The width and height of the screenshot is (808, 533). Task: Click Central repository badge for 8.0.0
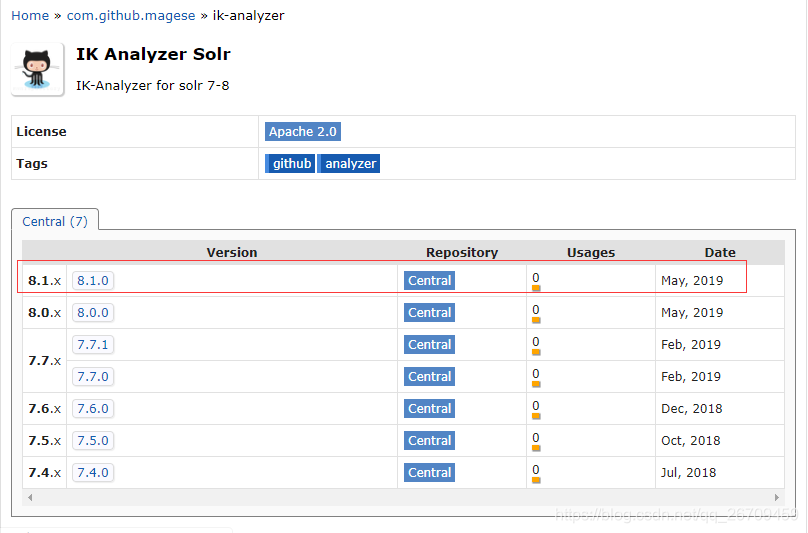click(x=429, y=312)
